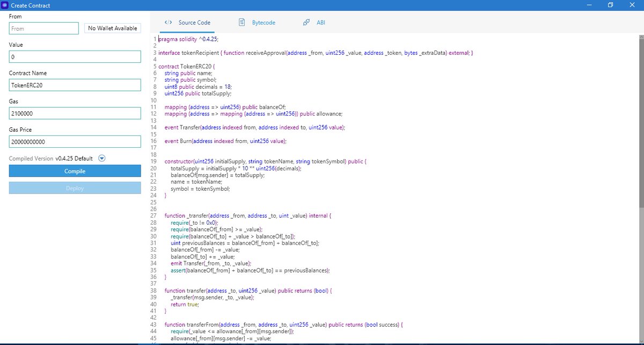This screenshot has height=345, width=644.
Task: Minimize the Create Contract window
Action: click(588, 5)
